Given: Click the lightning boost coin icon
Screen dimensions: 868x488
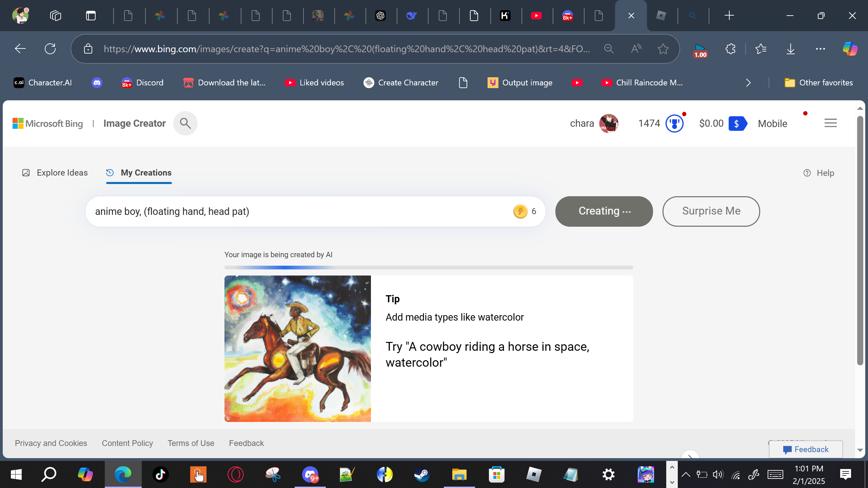Looking at the screenshot, I should tap(520, 211).
